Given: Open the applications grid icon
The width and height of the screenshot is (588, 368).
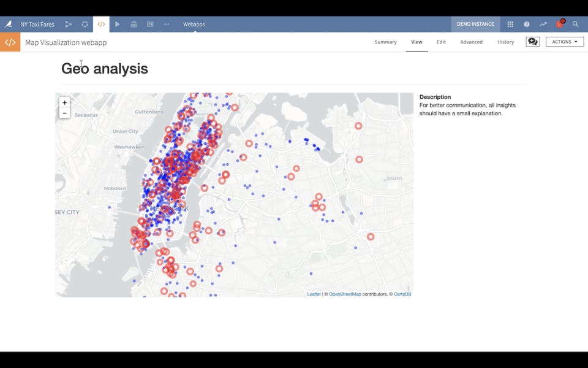Looking at the screenshot, I should (x=510, y=25).
